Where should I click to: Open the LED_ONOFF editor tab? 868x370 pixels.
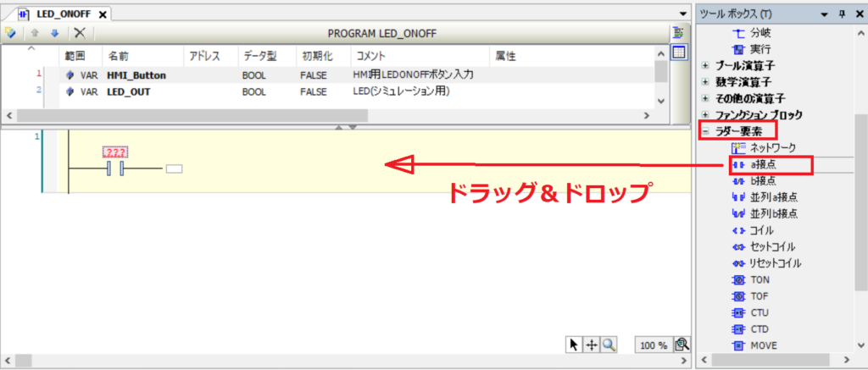pyautogui.click(x=59, y=14)
